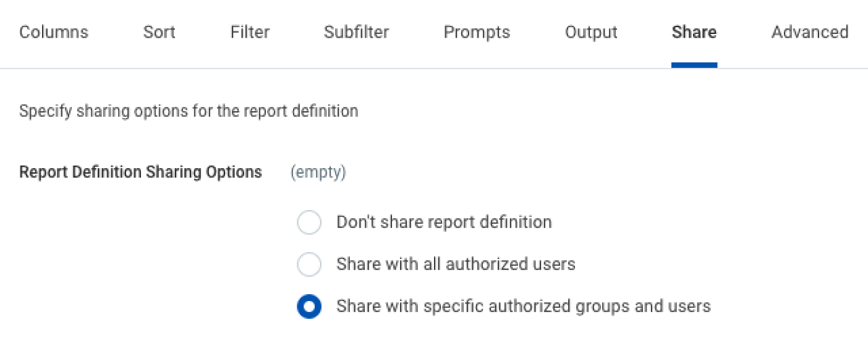Select the Don't share report definition radio button
The height and width of the screenshot is (343, 868).
point(309,222)
